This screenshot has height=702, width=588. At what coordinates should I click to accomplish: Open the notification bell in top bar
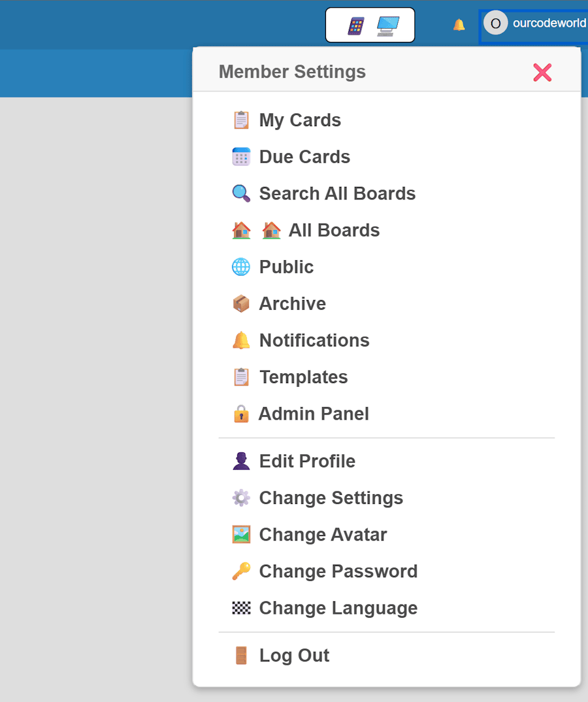pos(459,24)
